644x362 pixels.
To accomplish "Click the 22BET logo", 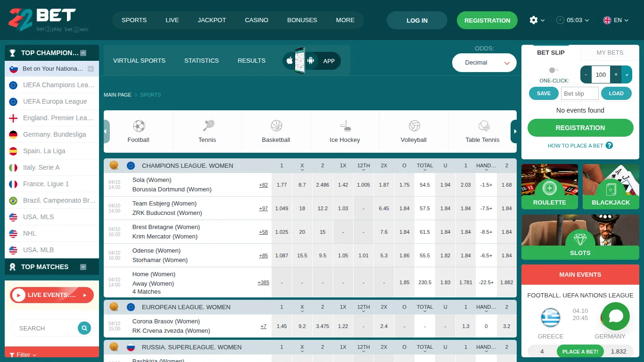I will pyautogui.click(x=48, y=20).
